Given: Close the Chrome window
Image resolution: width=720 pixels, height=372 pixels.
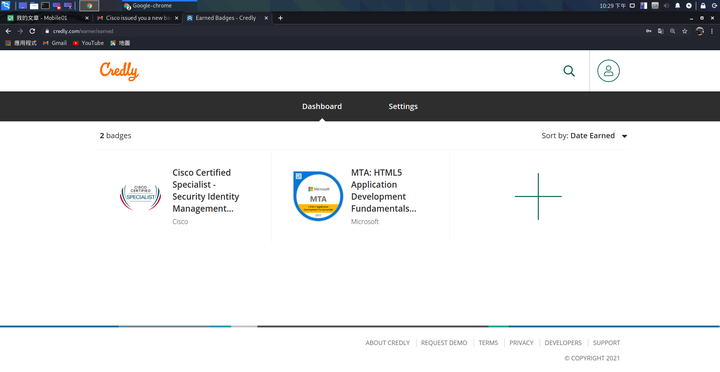Looking at the screenshot, I should coord(713,18).
